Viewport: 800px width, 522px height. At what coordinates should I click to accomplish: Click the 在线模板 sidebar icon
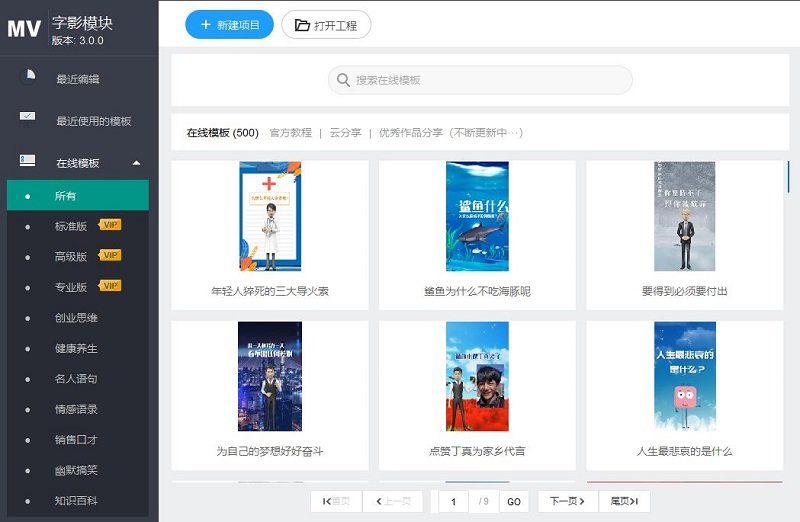(x=28, y=160)
